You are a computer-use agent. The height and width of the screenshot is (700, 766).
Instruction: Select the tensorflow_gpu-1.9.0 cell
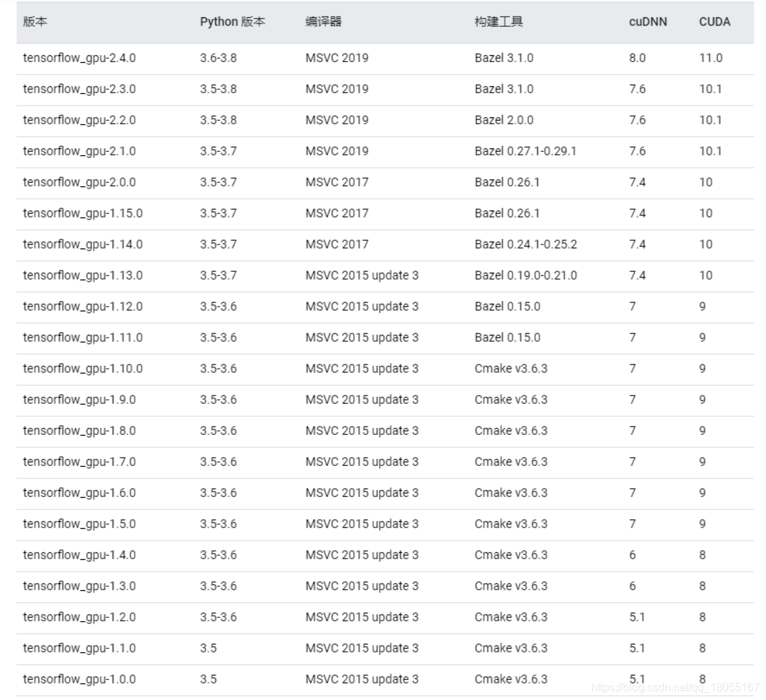(79, 400)
